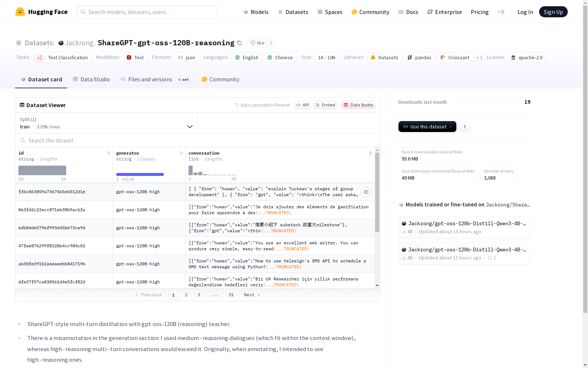Select the json format tag
Viewport: 588px width, 368px height.
tap(187, 57)
